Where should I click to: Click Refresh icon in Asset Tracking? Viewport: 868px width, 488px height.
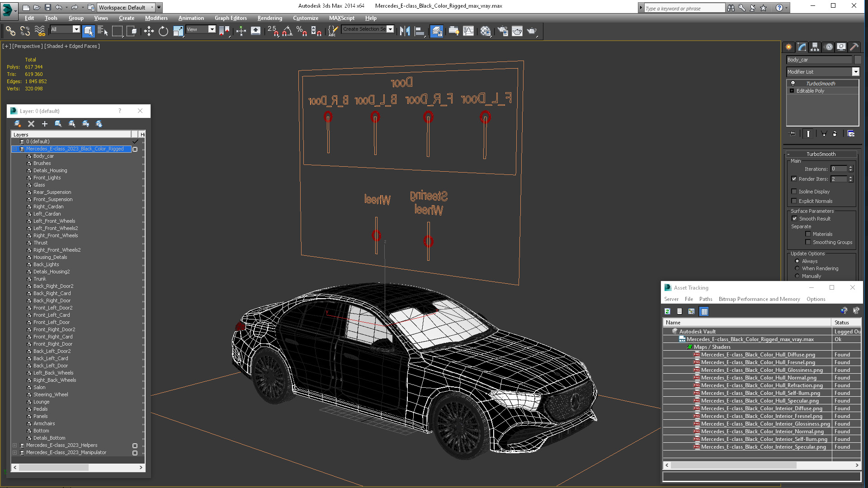coord(667,311)
